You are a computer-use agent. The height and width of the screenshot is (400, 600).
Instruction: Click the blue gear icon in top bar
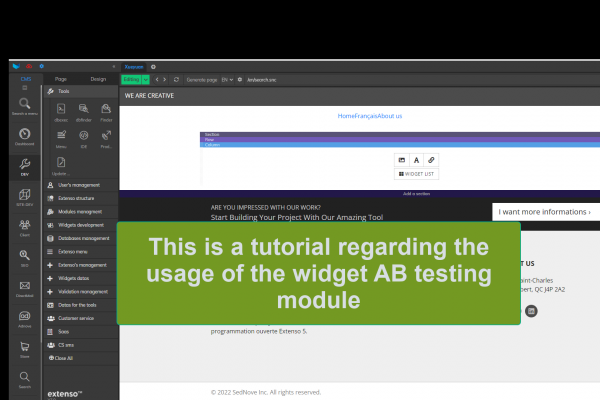pos(42,66)
